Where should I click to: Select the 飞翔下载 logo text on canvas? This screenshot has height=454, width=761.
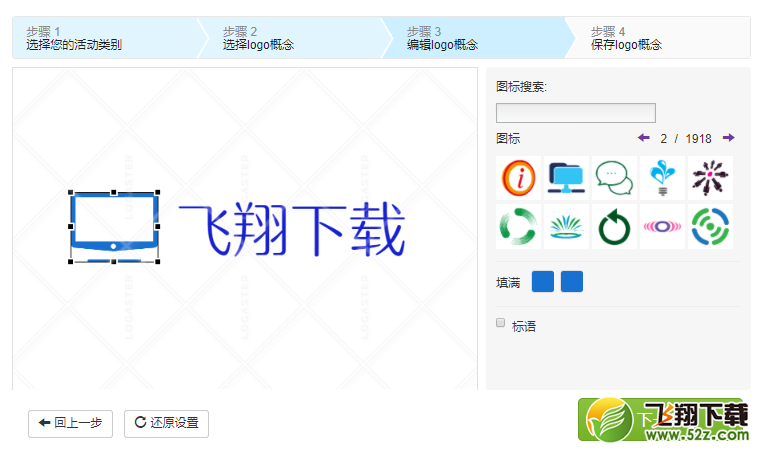[292, 229]
